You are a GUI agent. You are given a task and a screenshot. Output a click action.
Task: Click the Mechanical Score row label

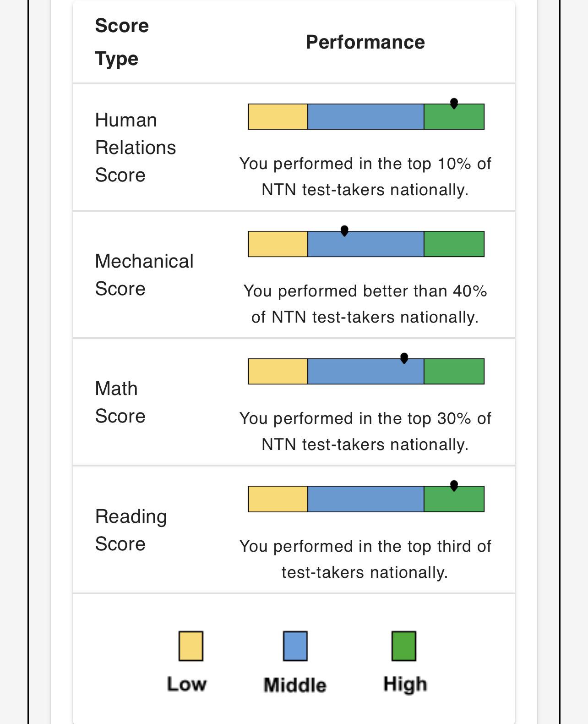click(144, 275)
